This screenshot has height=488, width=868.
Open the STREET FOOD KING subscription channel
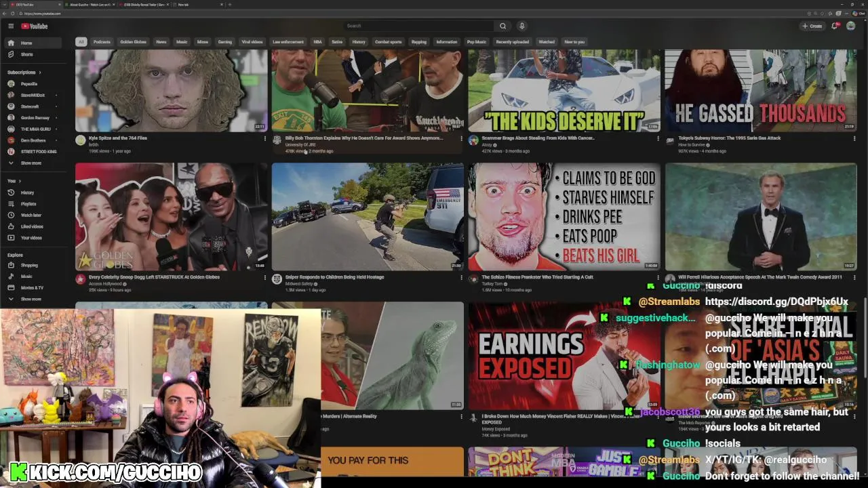click(x=34, y=151)
